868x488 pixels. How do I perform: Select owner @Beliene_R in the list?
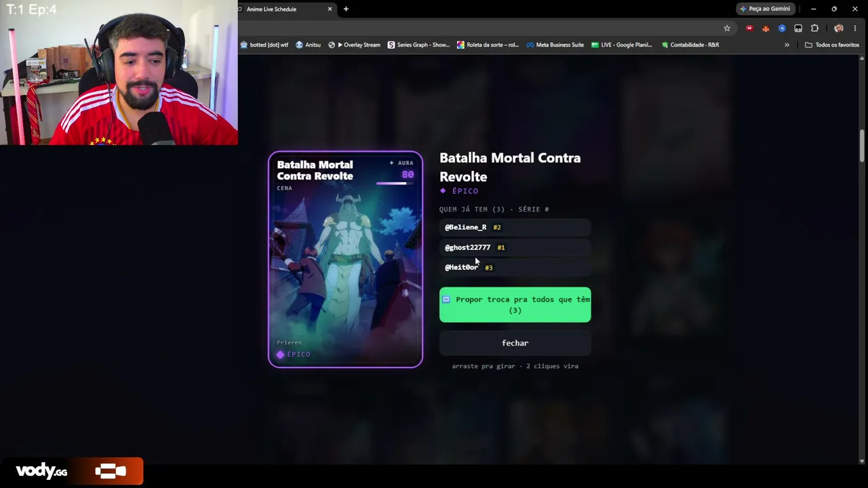tap(515, 228)
